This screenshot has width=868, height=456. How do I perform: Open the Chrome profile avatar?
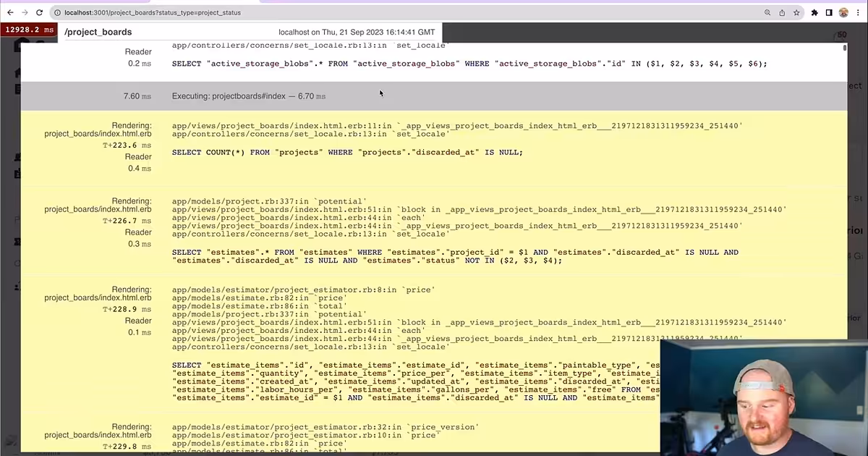tap(843, 12)
